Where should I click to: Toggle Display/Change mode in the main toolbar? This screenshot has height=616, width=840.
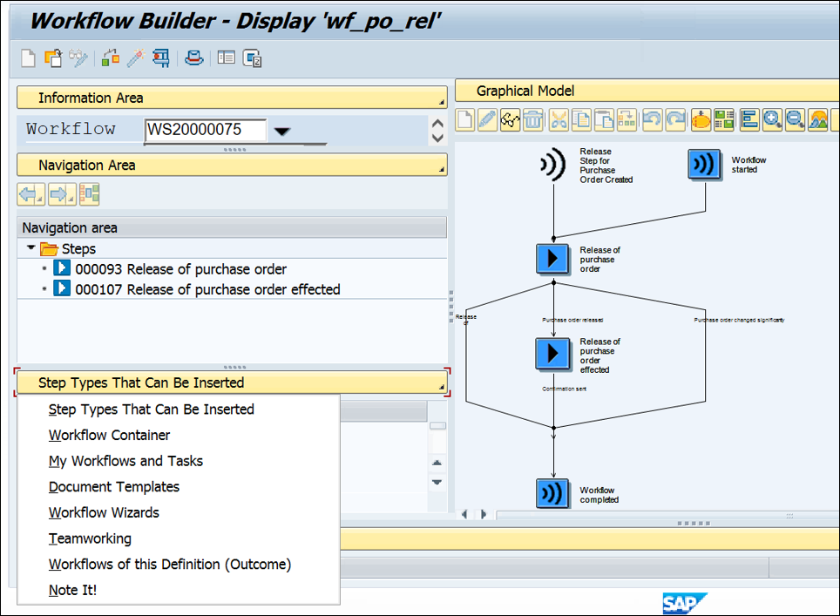click(x=77, y=58)
